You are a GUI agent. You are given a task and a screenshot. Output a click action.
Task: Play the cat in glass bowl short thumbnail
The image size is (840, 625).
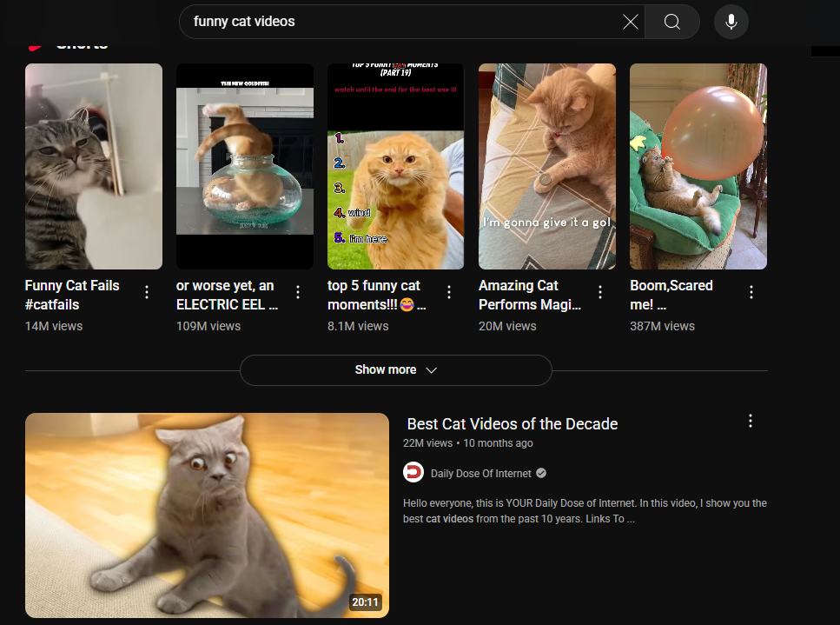[245, 166]
